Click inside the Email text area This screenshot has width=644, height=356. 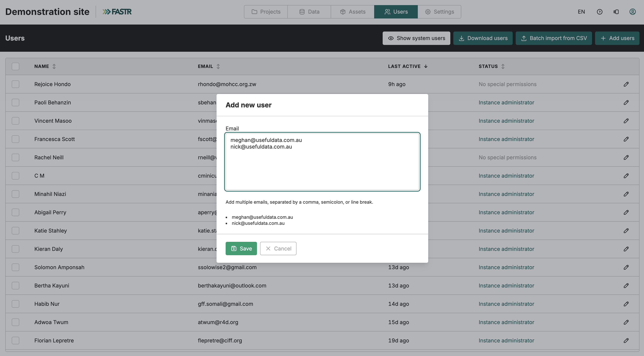(322, 162)
